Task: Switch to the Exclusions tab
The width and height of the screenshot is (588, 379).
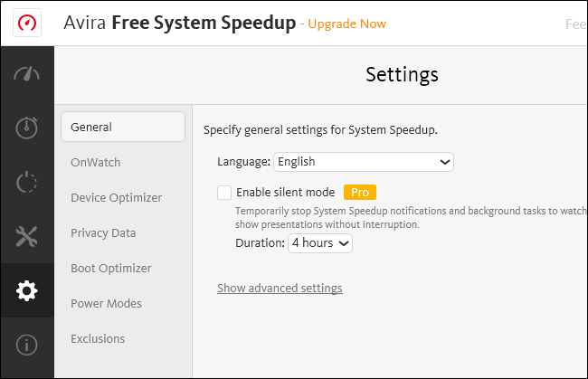Action: coord(98,338)
